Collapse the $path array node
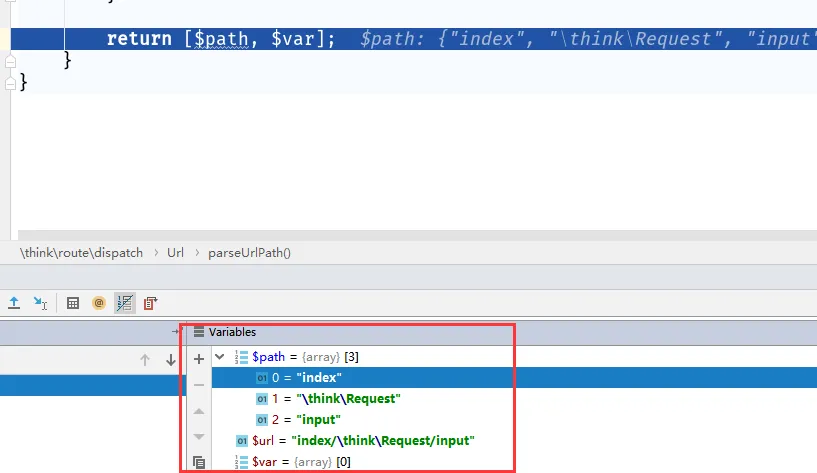Image resolution: width=817 pixels, height=473 pixels. click(x=220, y=356)
